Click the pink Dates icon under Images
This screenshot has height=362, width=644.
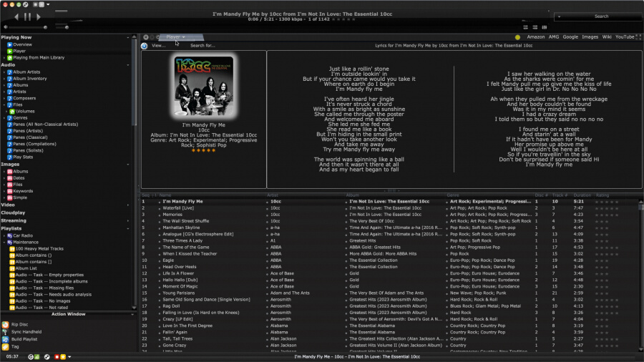coord(10,177)
